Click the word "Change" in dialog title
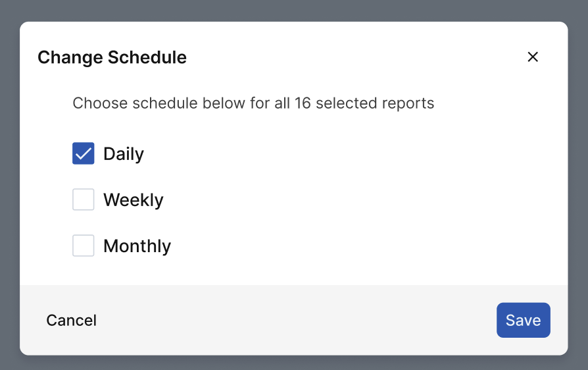The height and width of the screenshot is (370, 588). point(70,58)
